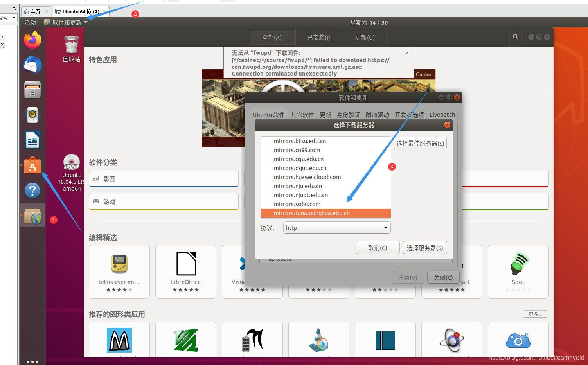Expand the protocol http dropdown
This screenshot has height=365, width=588.
pyautogui.click(x=337, y=228)
